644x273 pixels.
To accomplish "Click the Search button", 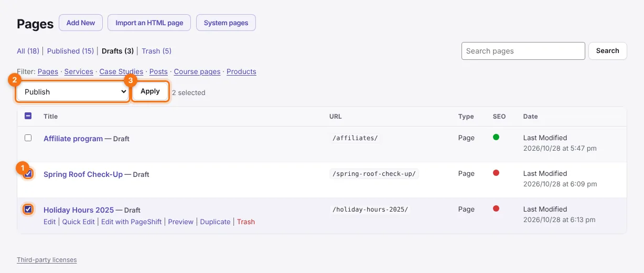I will click(608, 51).
